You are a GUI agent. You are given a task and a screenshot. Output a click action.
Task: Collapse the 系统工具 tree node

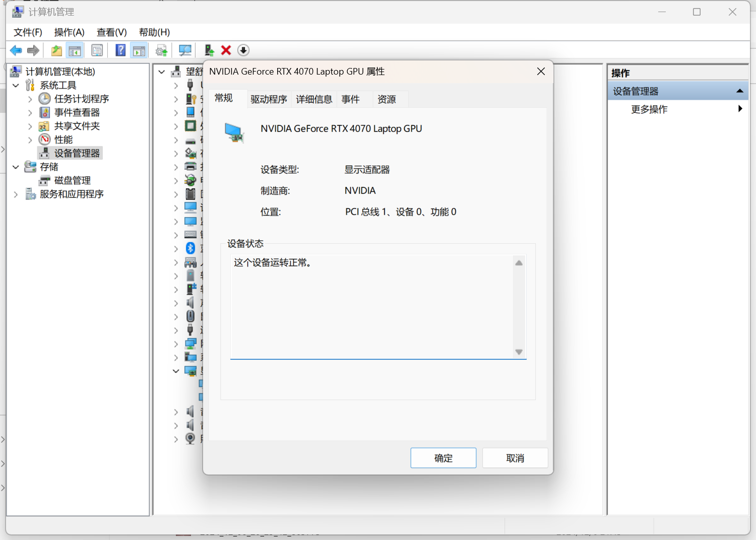click(x=16, y=86)
